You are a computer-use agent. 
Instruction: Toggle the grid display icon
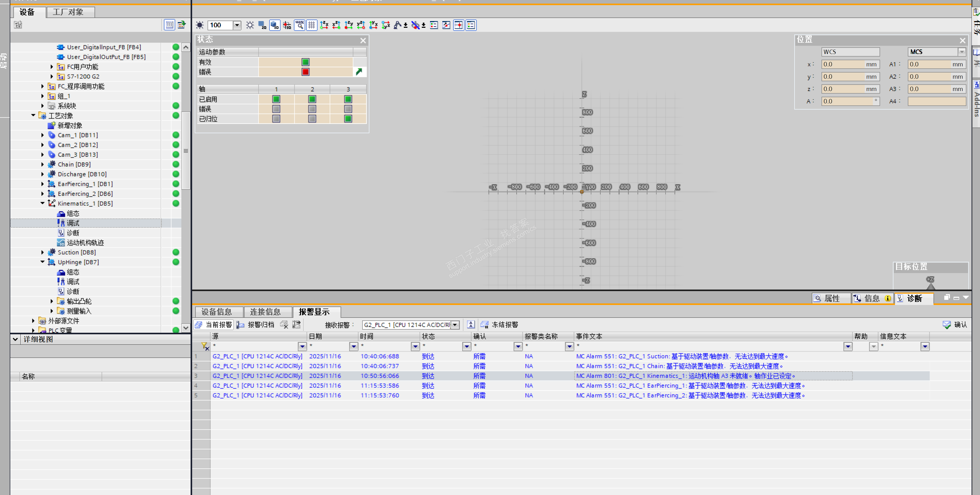point(312,25)
